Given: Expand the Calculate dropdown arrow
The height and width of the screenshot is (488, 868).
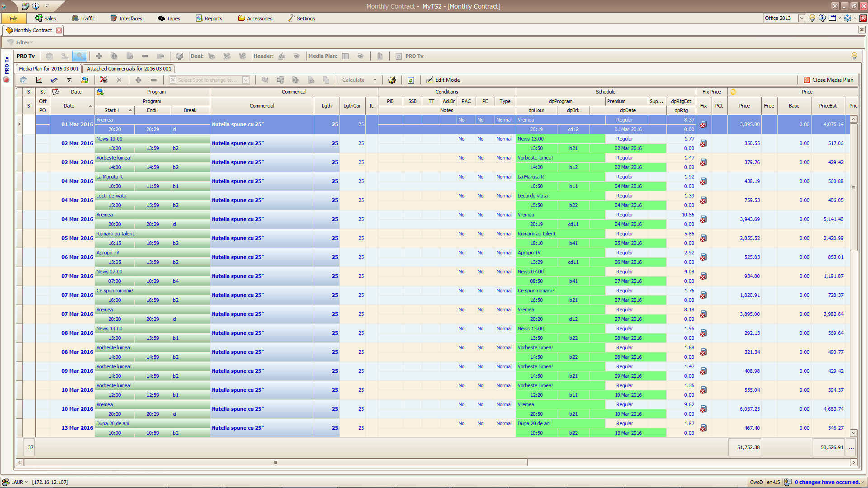Looking at the screenshot, I should (375, 80).
